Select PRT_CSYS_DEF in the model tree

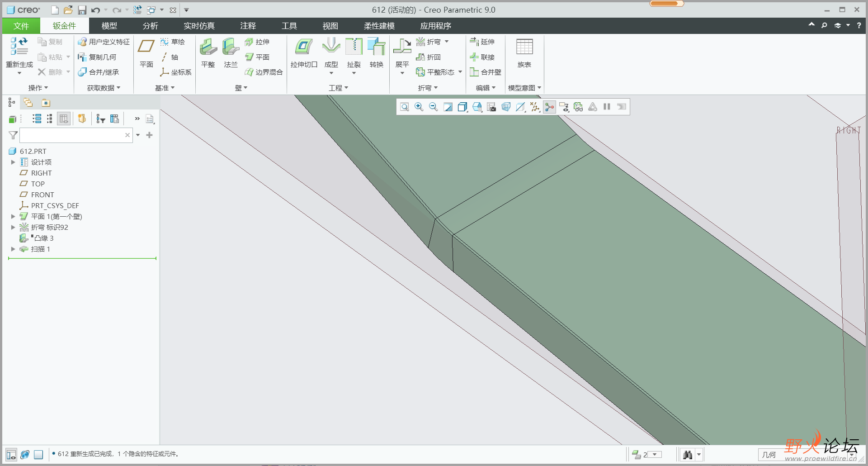[55, 205]
